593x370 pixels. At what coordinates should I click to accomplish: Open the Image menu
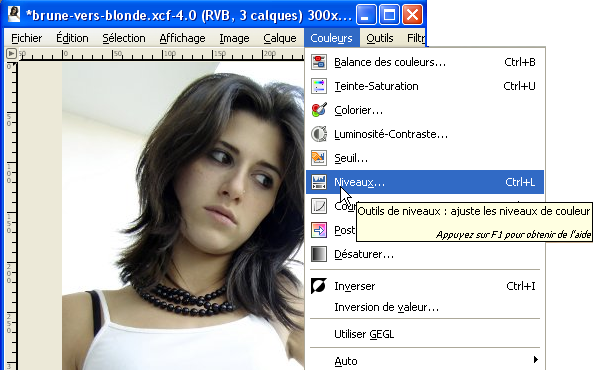(234, 38)
